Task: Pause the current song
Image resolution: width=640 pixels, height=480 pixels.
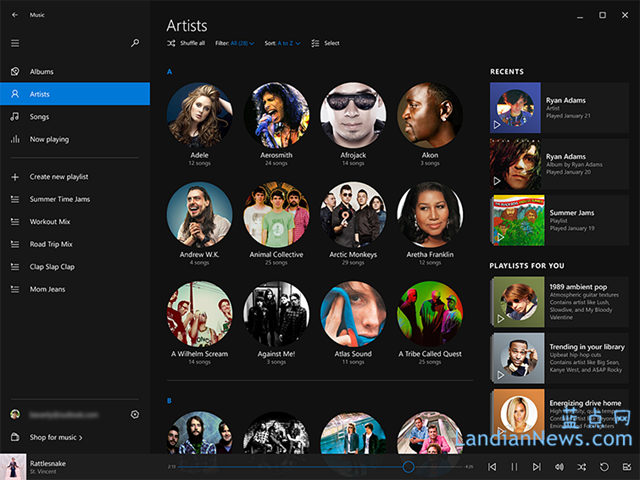Action: click(x=514, y=467)
